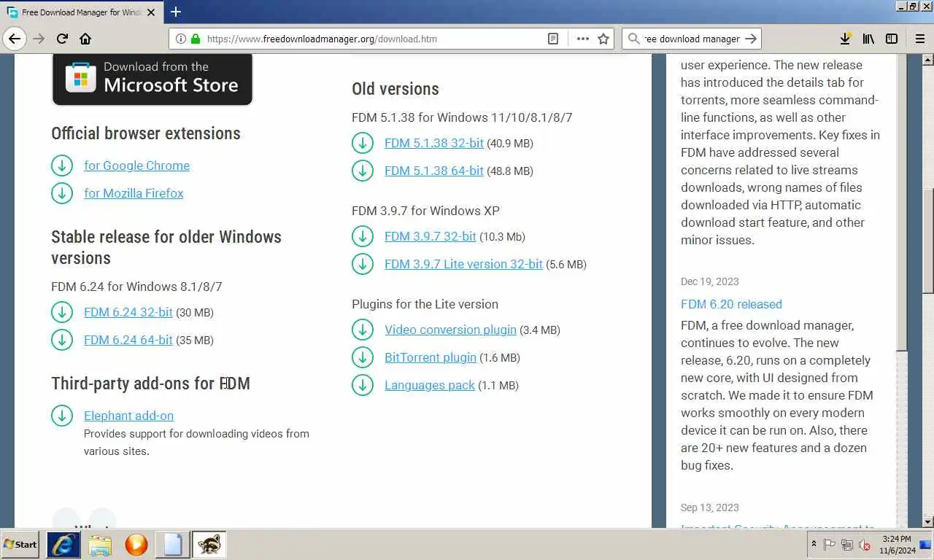Toggle Reader View icon in the address bar
934x560 pixels.
click(x=553, y=39)
